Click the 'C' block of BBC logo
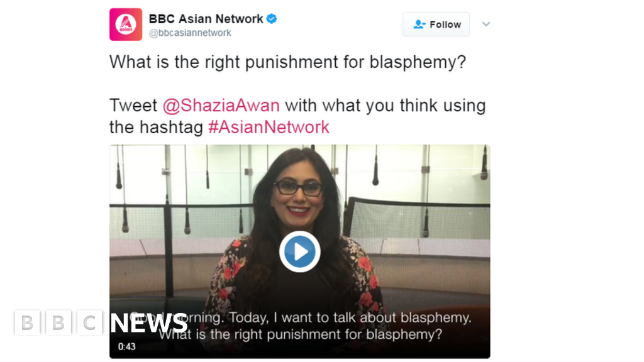Image resolution: width=644 pixels, height=362 pixels. coord(89,323)
